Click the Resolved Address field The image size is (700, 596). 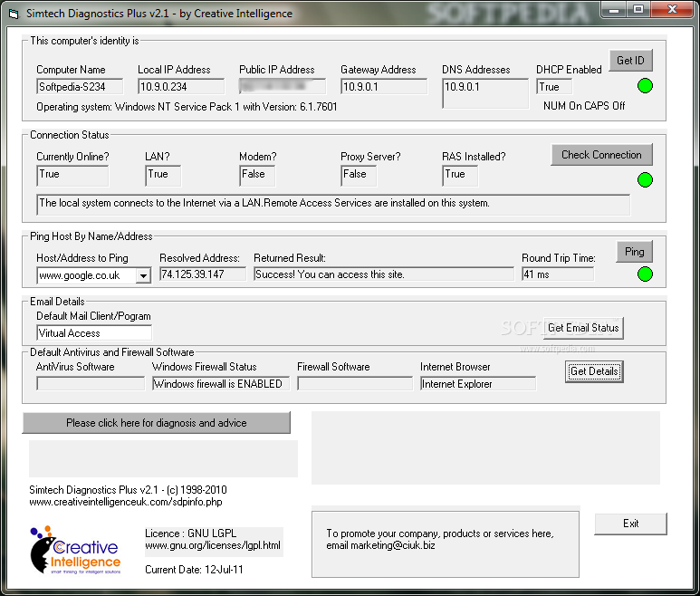(x=203, y=274)
